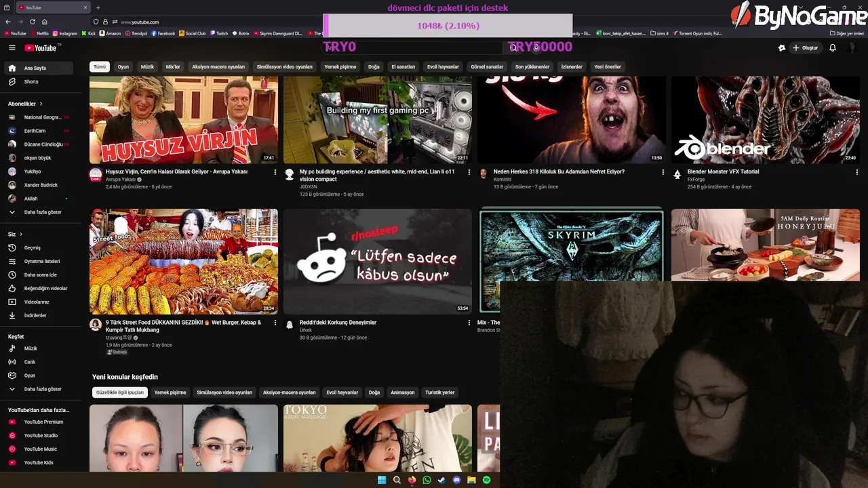Select the Oyun filter chip at top
The height and width of the screenshot is (488, 868).
coord(123,66)
